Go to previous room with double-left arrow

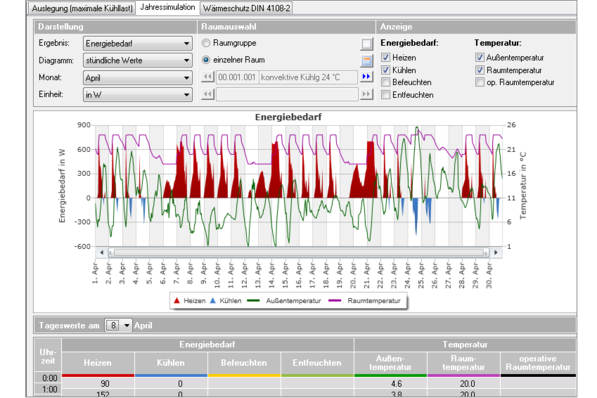tap(208, 77)
